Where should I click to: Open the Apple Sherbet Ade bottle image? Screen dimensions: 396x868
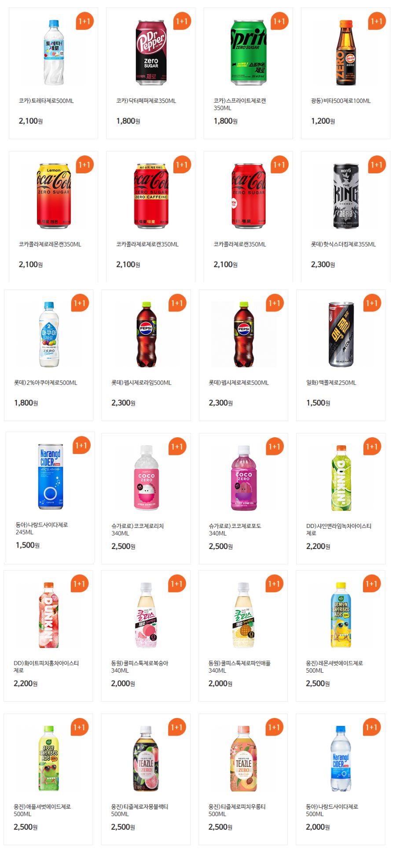tap(49, 758)
